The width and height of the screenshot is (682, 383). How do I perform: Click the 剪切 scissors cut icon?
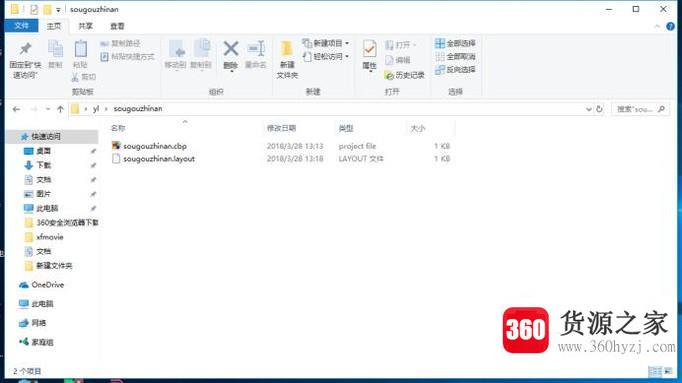tap(84, 77)
